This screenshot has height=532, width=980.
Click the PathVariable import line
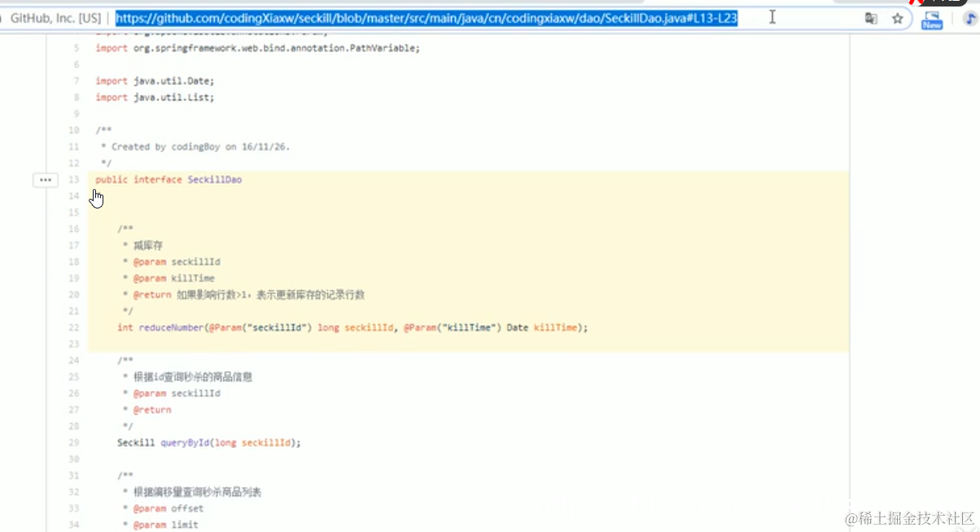pyautogui.click(x=257, y=48)
